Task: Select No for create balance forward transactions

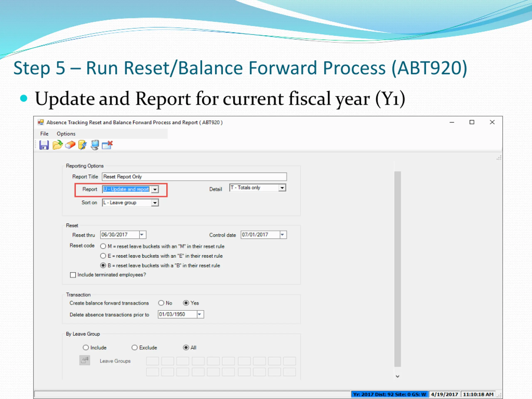Action: [161, 303]
